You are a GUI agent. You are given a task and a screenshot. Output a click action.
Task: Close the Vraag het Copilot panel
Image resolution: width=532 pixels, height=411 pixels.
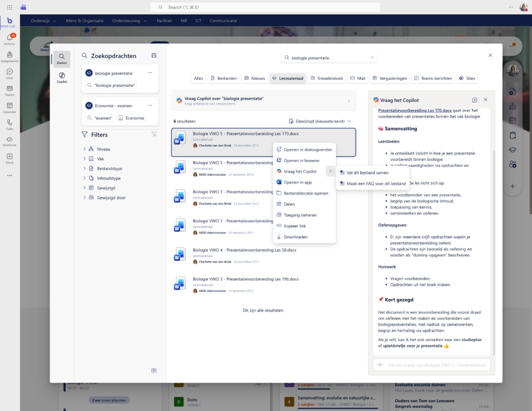486,100
